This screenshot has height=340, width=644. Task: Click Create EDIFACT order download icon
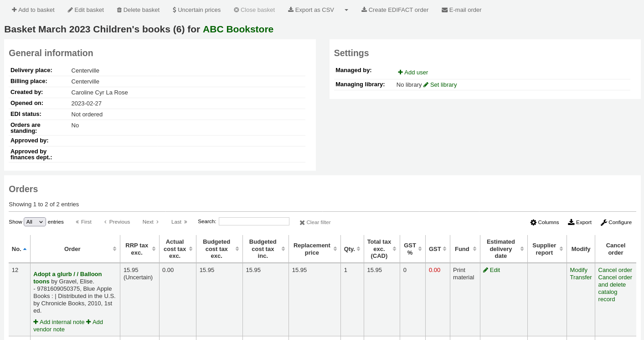(364, 10)
